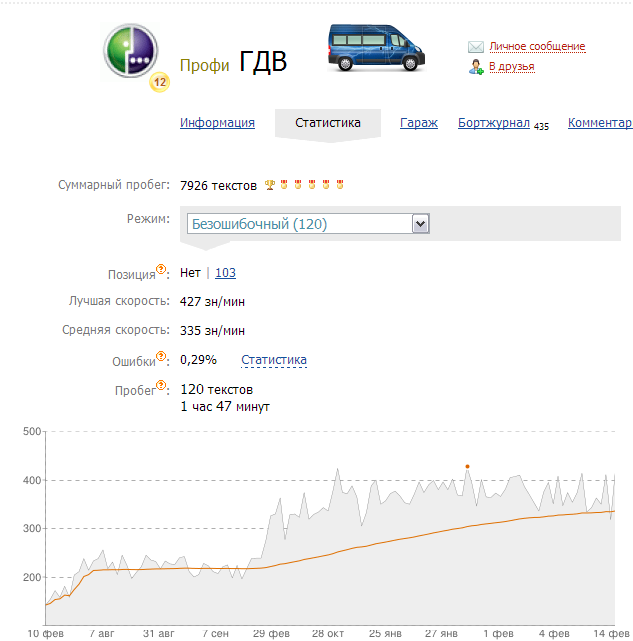Click the 335 зн/мин average speed value
This screenshot has height=641, width=633.
pos(212,330)
